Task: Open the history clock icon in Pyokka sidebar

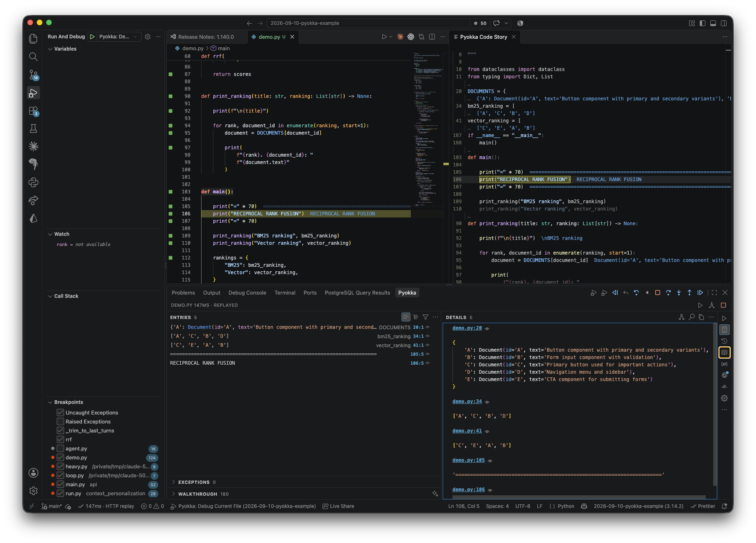Action: 724,341
